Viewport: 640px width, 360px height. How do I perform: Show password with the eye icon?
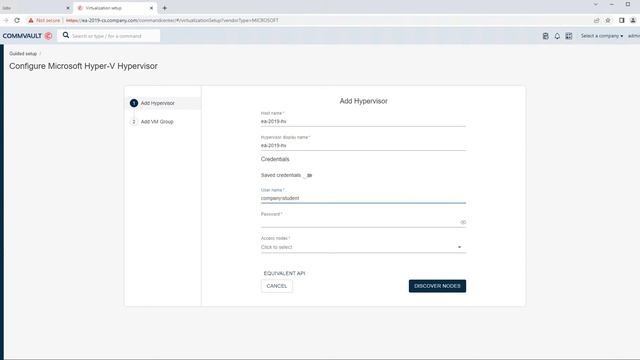pos(462,222)
